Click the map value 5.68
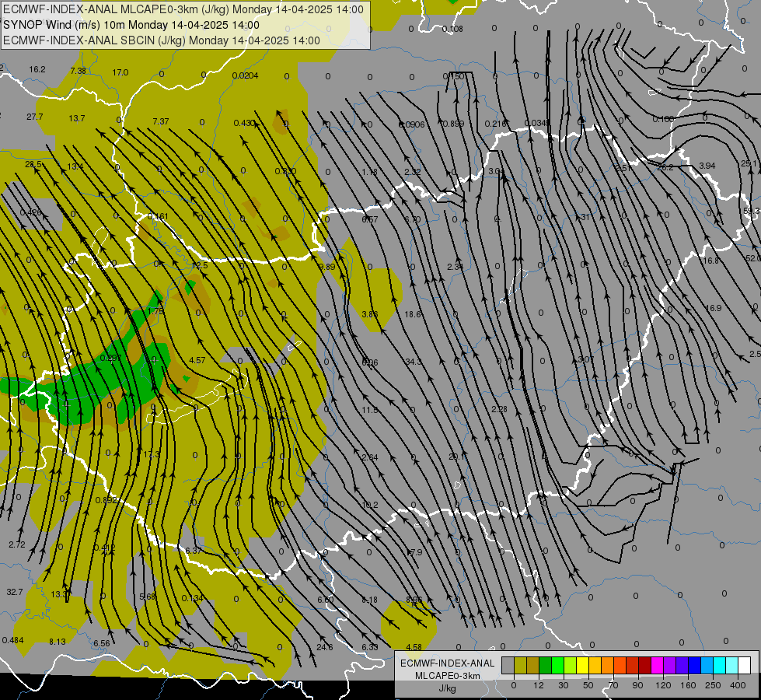 click(147, 597)
